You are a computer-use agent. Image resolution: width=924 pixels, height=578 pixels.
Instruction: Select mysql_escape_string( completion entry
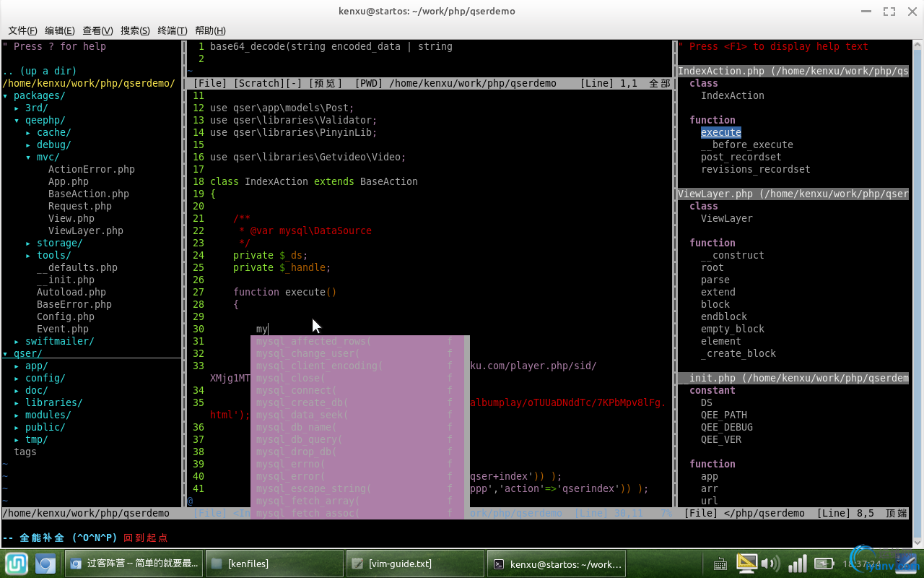click(357, 488)
